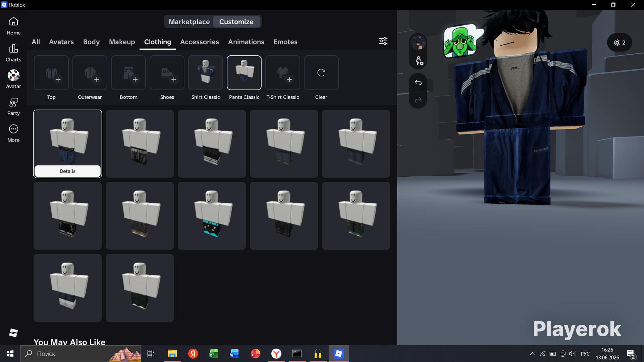Open the Roblox taskbar icon

coord(339,354)
